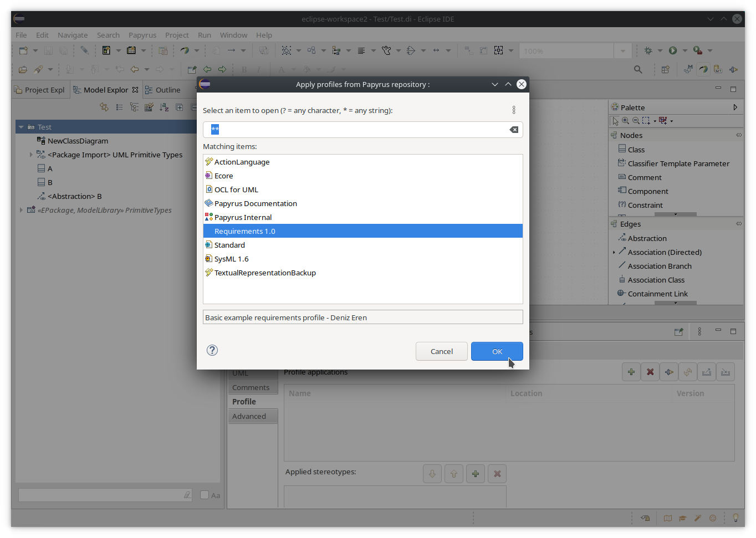The height and width of the screenshot is (538, 756).
Task: Click the run green play toolbar icon
Action: coord(673,50)
